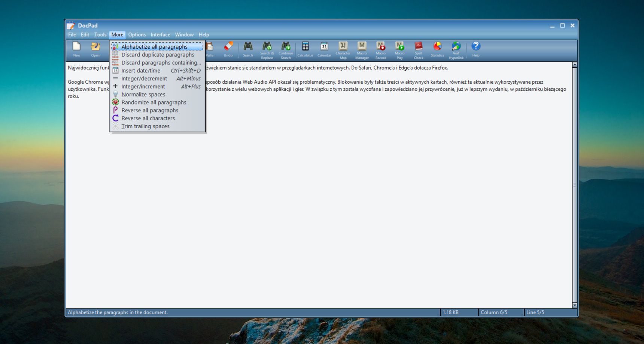Select Integer/increment entry
Screen dimensions: 644x344
coord(157,86)
